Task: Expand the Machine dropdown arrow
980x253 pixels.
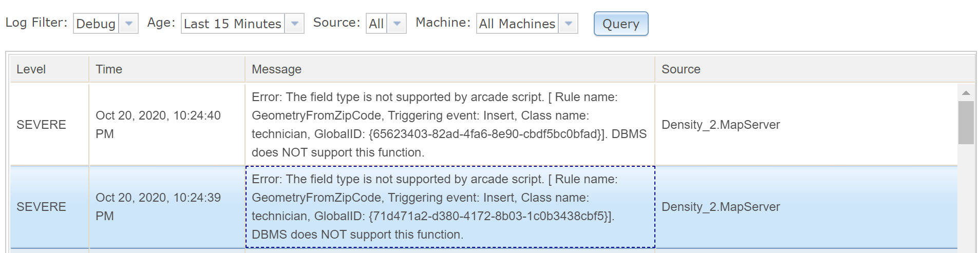Action: 568,24
